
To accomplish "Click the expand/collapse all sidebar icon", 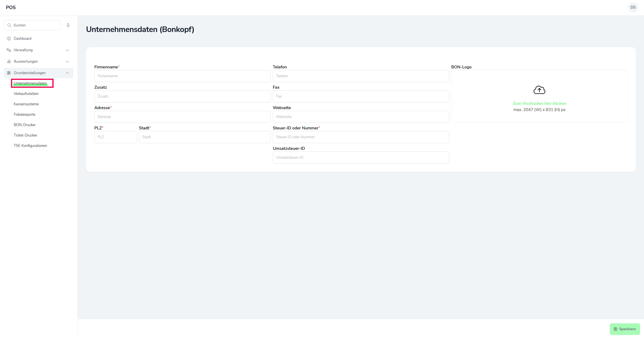I will click(68, 25).
